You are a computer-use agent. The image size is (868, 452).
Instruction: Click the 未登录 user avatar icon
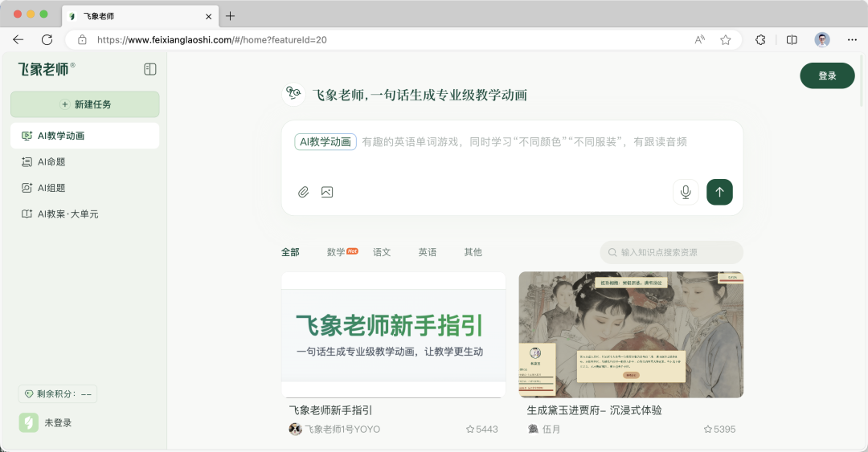point(29,422)
